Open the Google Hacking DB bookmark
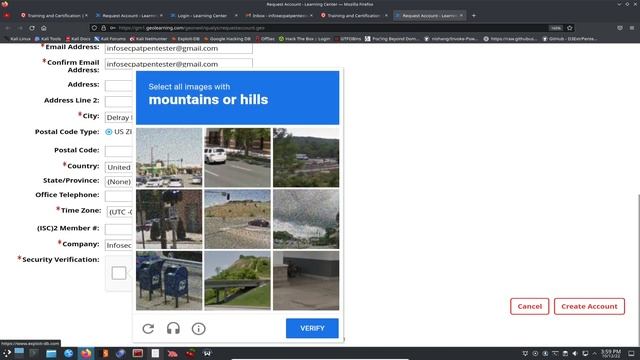The height and width of the screenshot is (360, 640). tap(227, 39)
